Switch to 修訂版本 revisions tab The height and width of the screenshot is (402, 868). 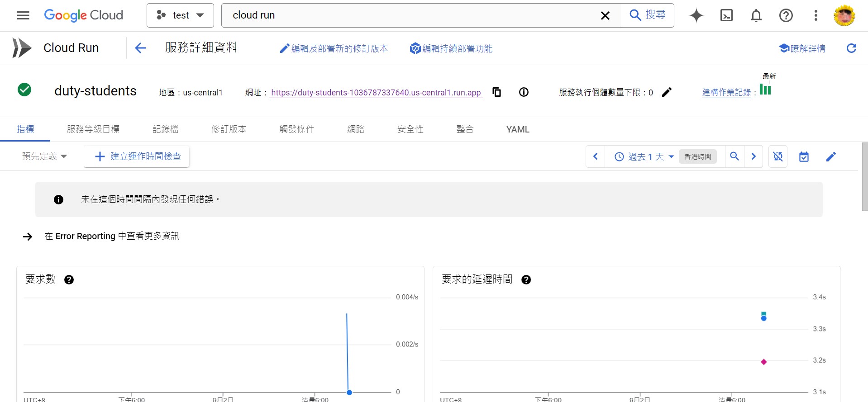click(x=229, y=129)
